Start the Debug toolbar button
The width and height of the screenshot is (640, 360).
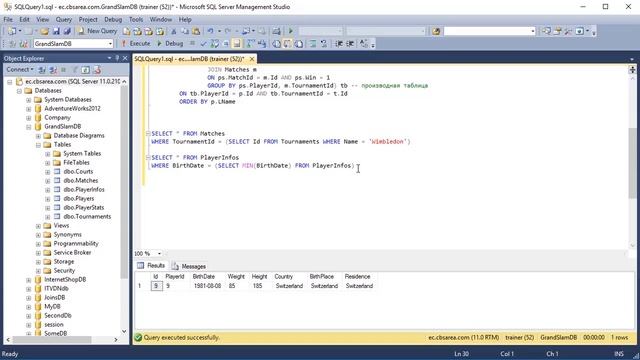point(170,43)
